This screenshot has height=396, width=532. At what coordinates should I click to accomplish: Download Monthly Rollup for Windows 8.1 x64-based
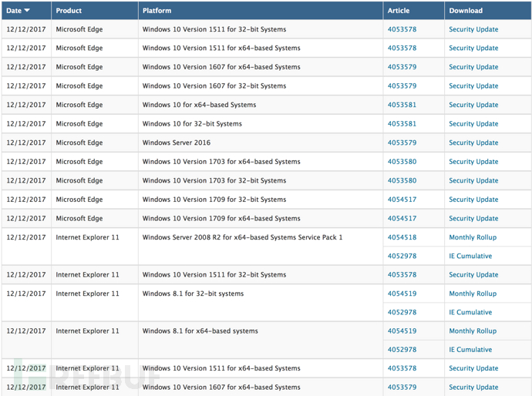point(473,331)
